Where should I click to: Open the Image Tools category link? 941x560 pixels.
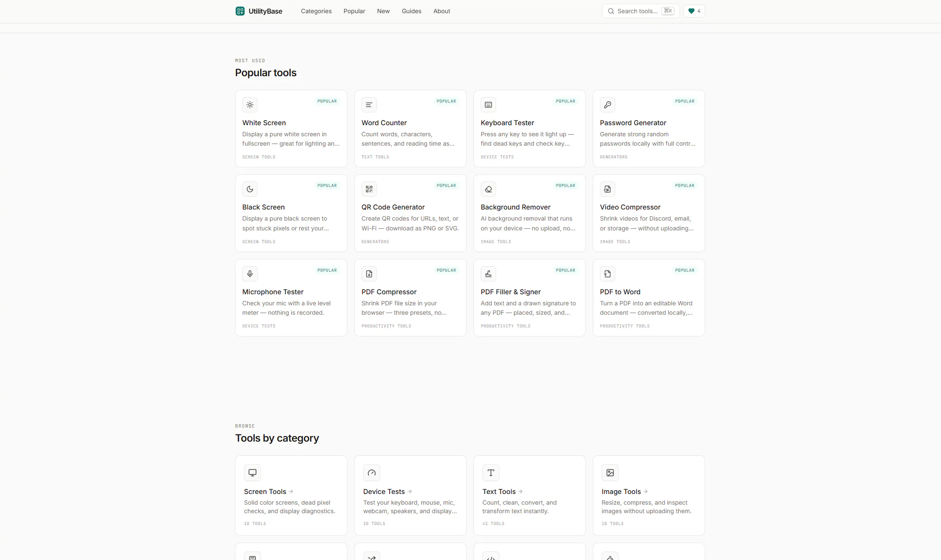click(x=621, y=491)
